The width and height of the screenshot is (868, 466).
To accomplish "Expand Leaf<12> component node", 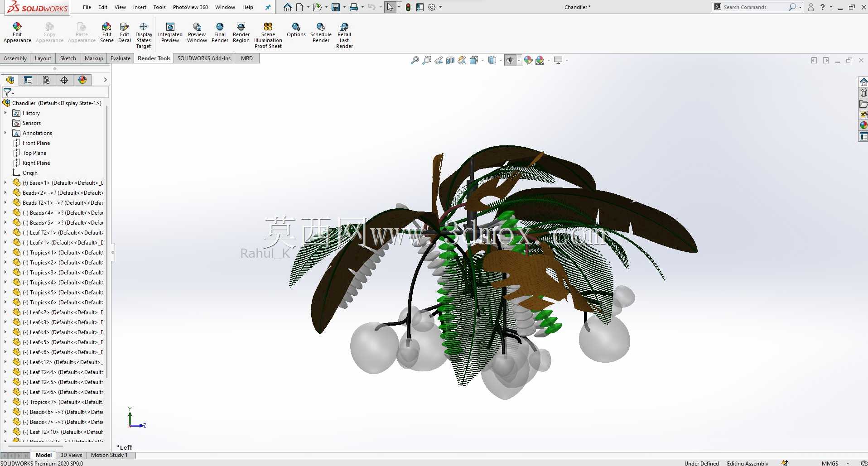I will pyautogui.click(x=5, y=362).
